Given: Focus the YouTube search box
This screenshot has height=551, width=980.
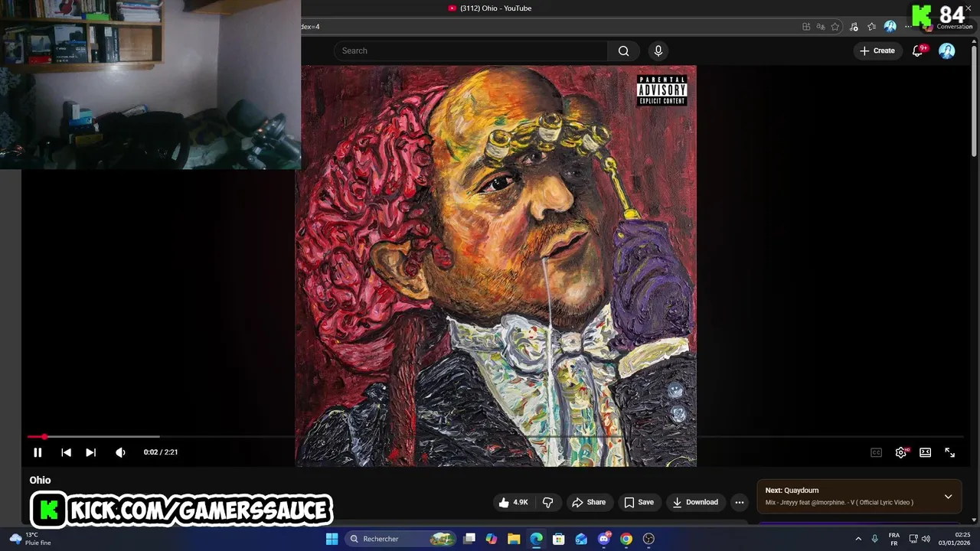Looking at the screenshot, I should [470, 51].
